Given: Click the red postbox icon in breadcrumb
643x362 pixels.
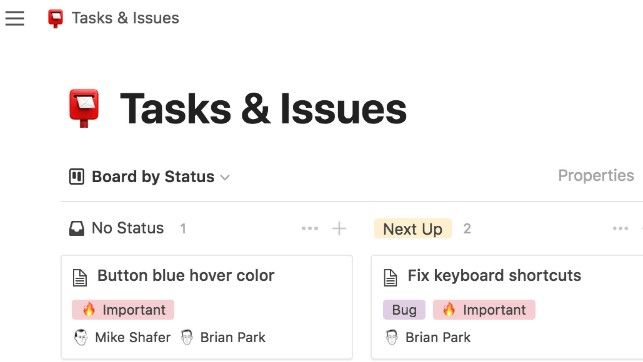Looking at the screenshot, I should 55,18.
